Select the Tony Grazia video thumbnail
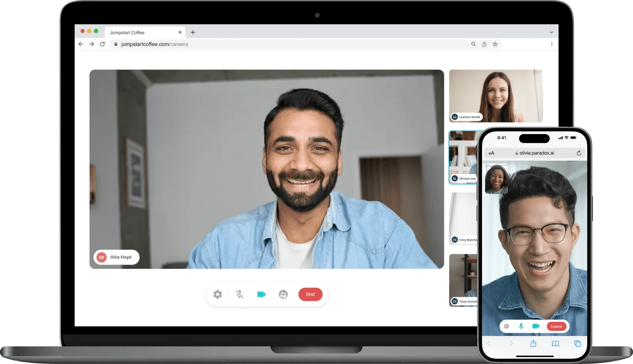 [x=463, y=280]
